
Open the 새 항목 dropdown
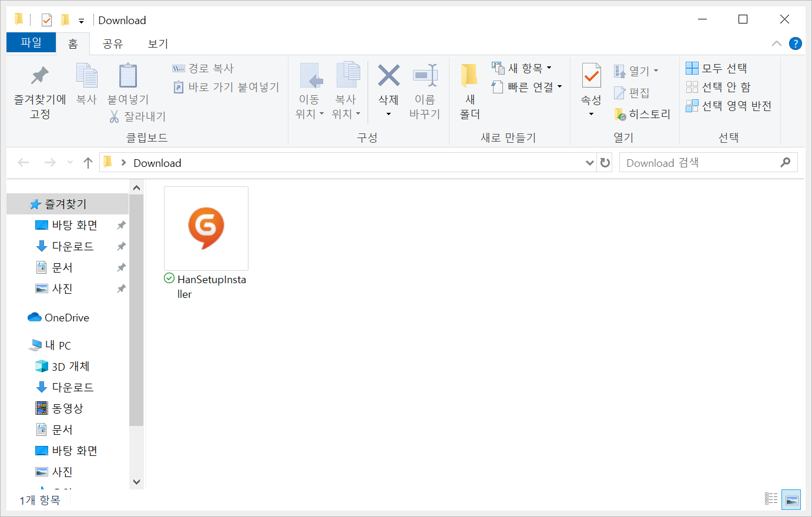tap(522, 68)
